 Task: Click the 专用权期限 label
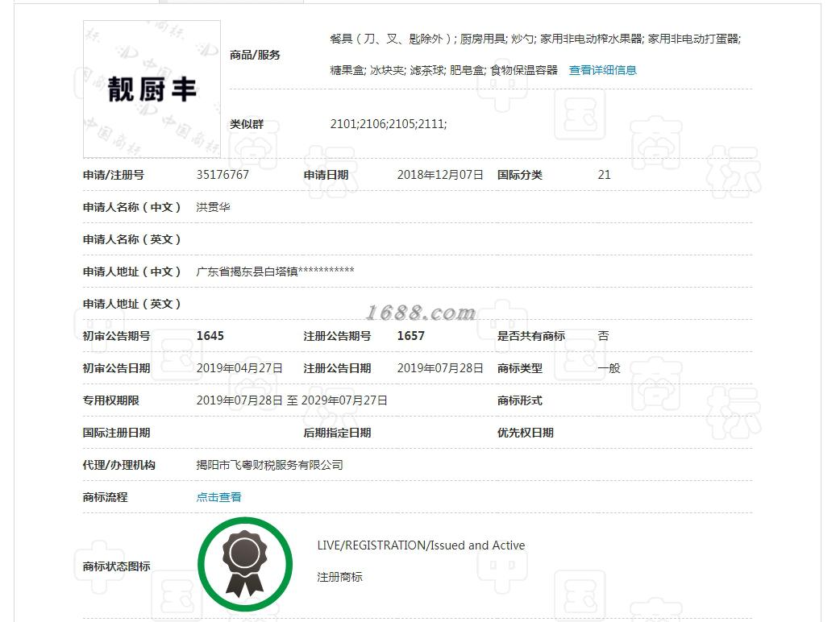[x=110, y=400]
